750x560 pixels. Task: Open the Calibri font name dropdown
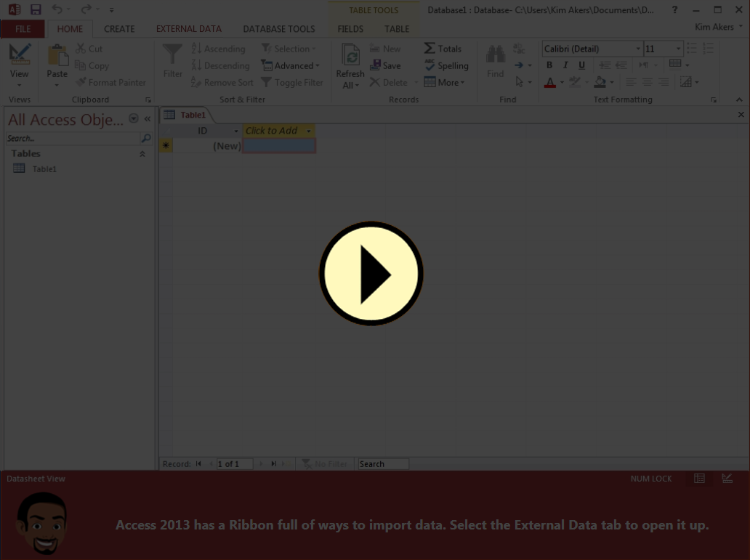(638, 49)
